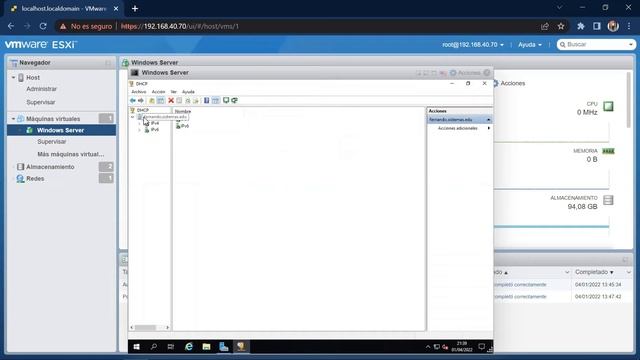Open File Explorer from the VM taskbar
640x360 pixels.
pyautogui.click(x=206, y=347)
